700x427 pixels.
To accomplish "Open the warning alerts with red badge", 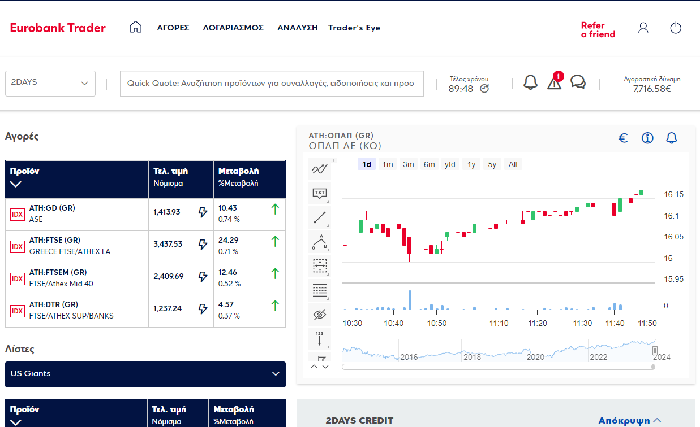I will [x=555, y=81].
